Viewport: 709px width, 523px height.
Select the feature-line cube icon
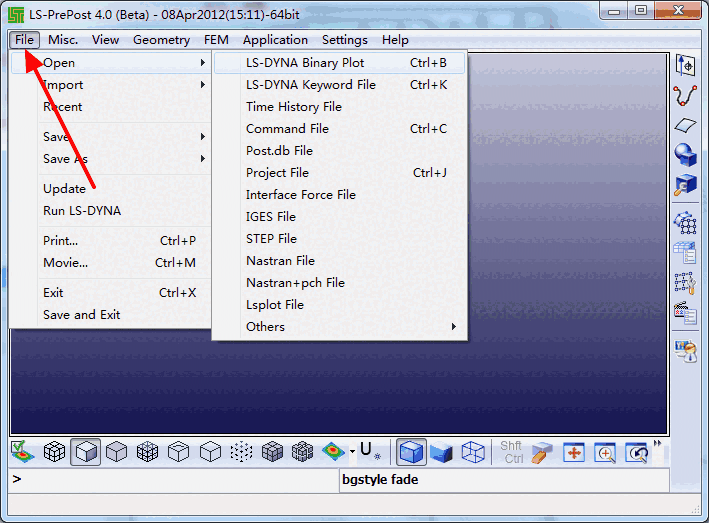[x=179, y=452]
